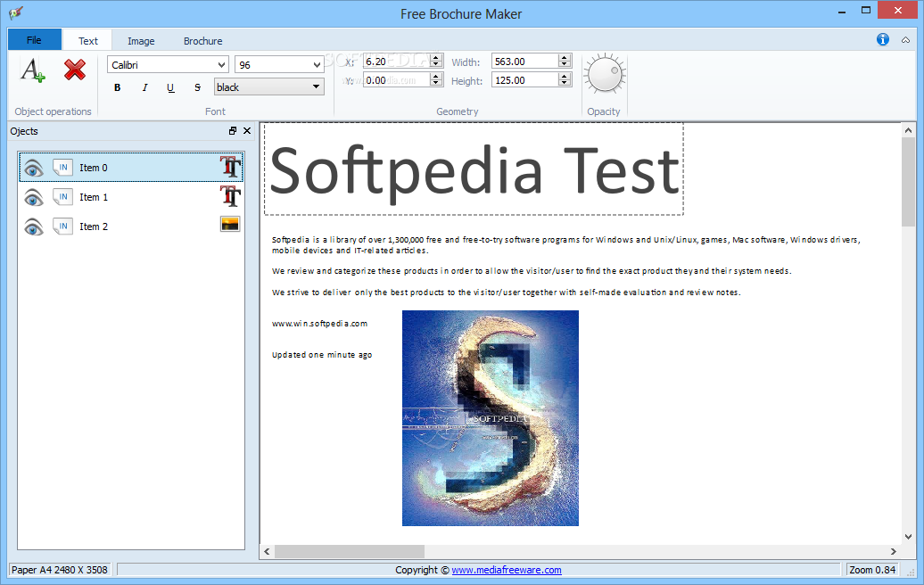924x585 pixels.
Task: Click the vertical scrollbar down arrow
Action: (x=908, y=537)
